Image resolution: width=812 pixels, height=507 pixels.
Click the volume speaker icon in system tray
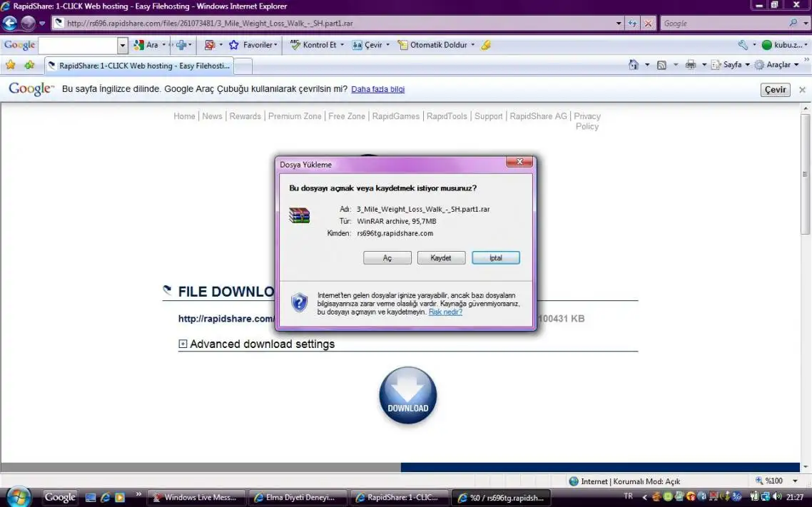tap(776, 497)
